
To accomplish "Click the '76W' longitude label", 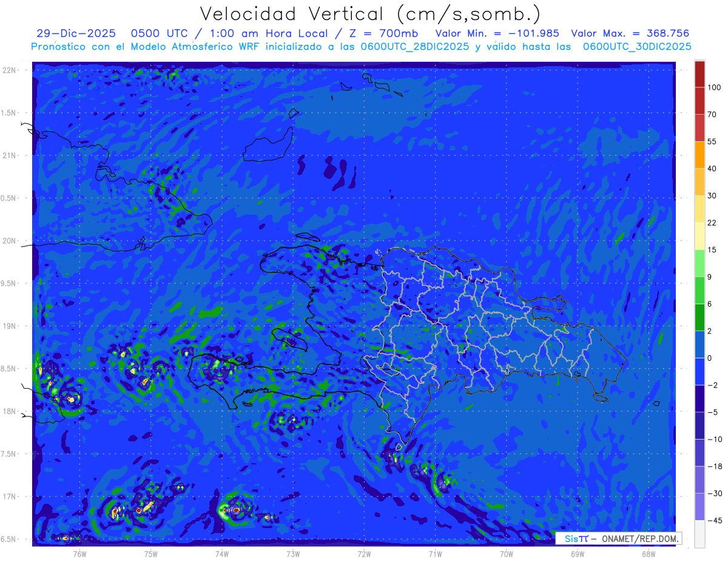I will [x=79, y=554].
